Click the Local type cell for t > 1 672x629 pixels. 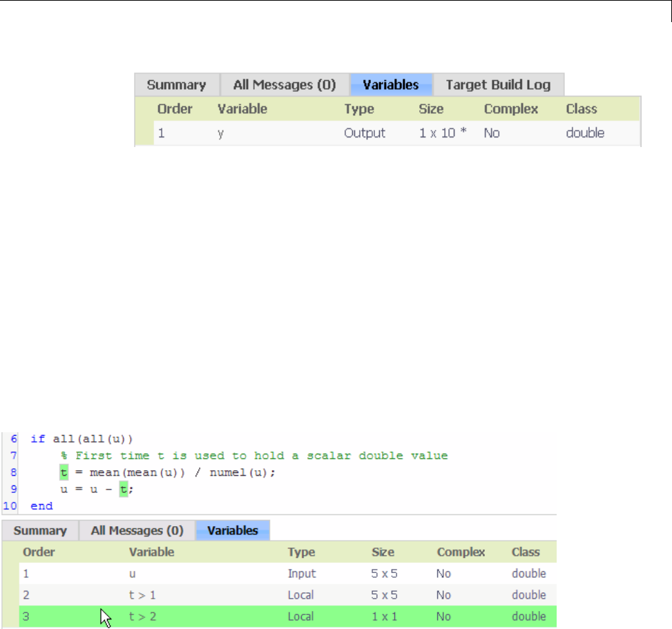coord(300,594)
